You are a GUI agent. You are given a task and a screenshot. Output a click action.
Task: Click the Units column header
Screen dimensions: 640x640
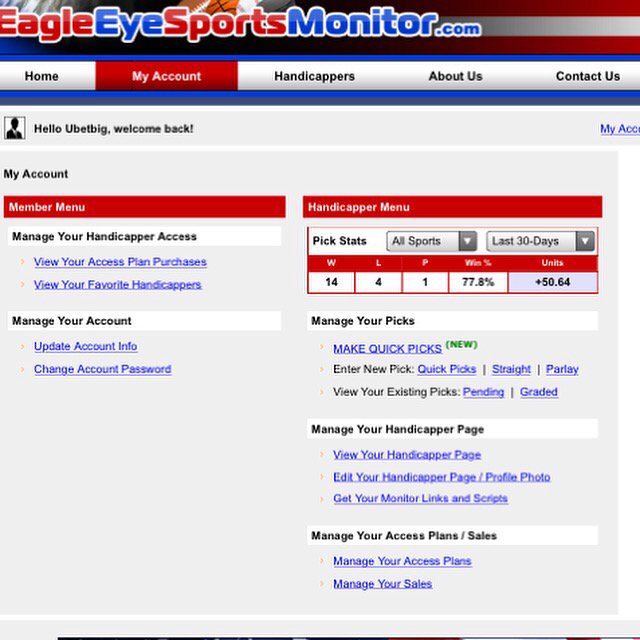(552, 263)
